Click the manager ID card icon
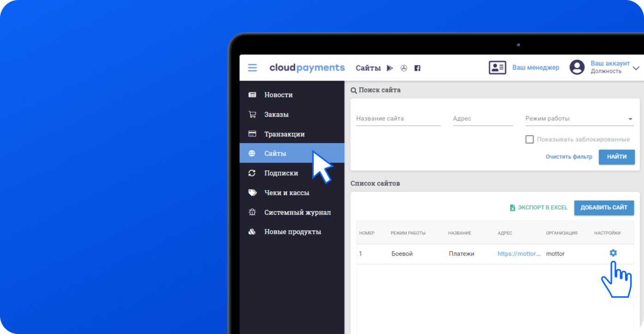Screen dimensions: 644x334 click(497, 68)
